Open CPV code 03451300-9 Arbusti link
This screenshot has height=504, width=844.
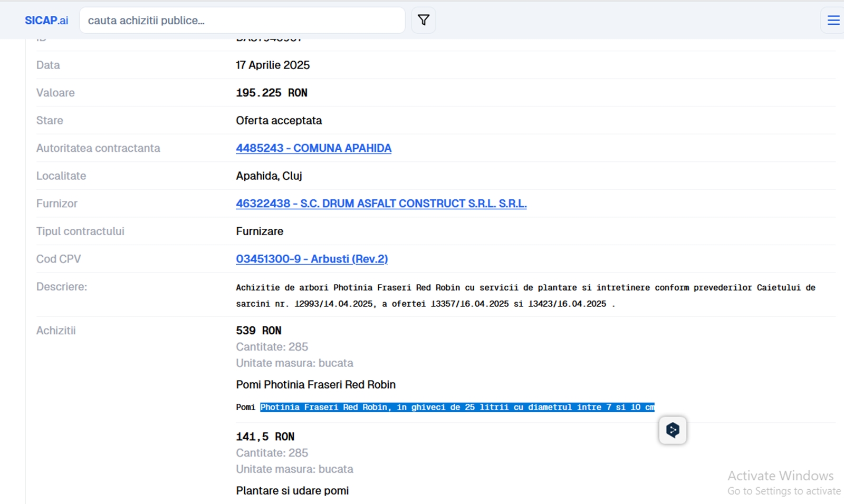[311, 259]
